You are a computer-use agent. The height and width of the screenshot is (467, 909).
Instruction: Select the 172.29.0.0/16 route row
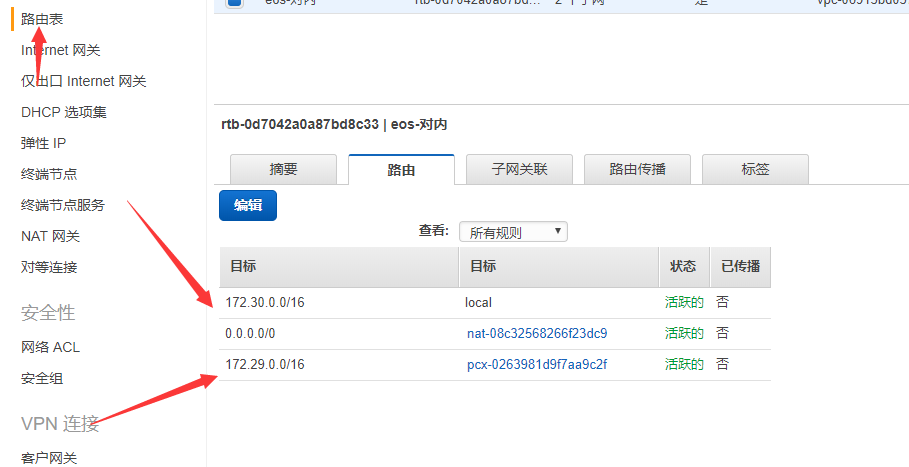[x=266, y=364]
